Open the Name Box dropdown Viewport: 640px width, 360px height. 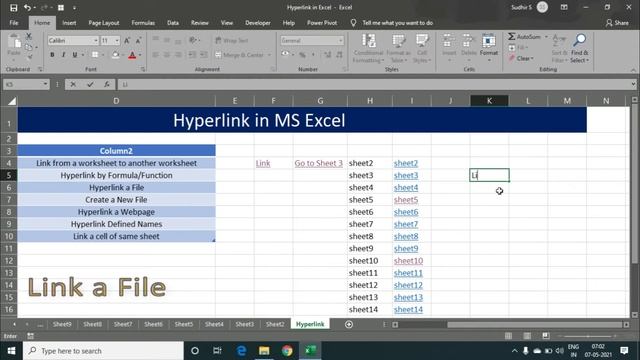45,84
